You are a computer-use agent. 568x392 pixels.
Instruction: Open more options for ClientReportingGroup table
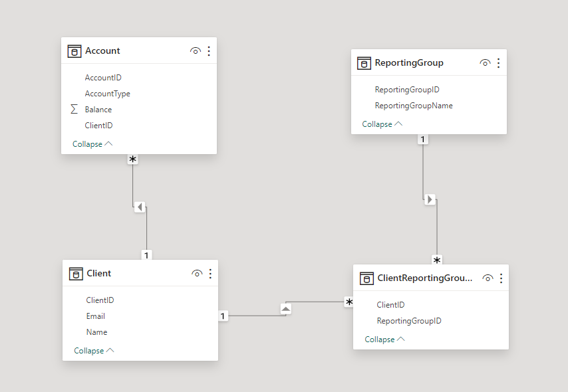[501, 278]
